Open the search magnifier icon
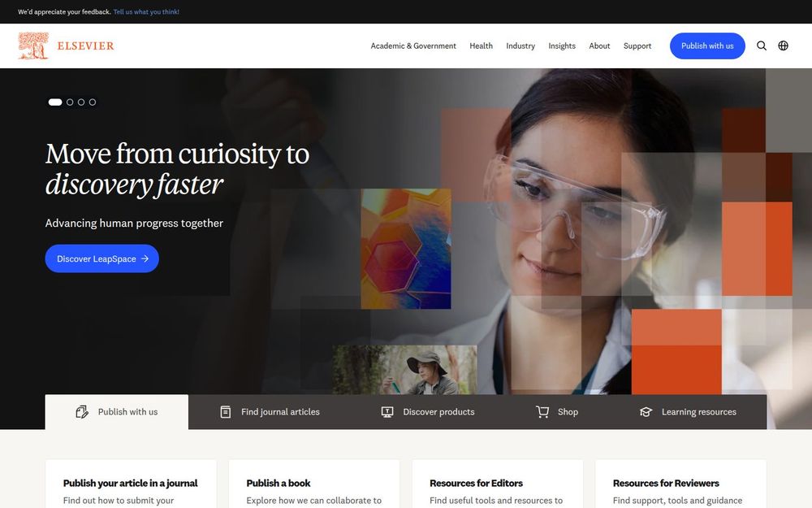 pos(762,46)
